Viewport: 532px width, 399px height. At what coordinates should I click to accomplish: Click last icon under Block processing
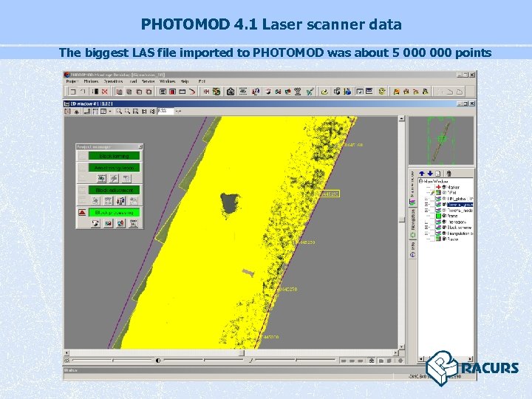pyautogui.click(x=133, y=224)
